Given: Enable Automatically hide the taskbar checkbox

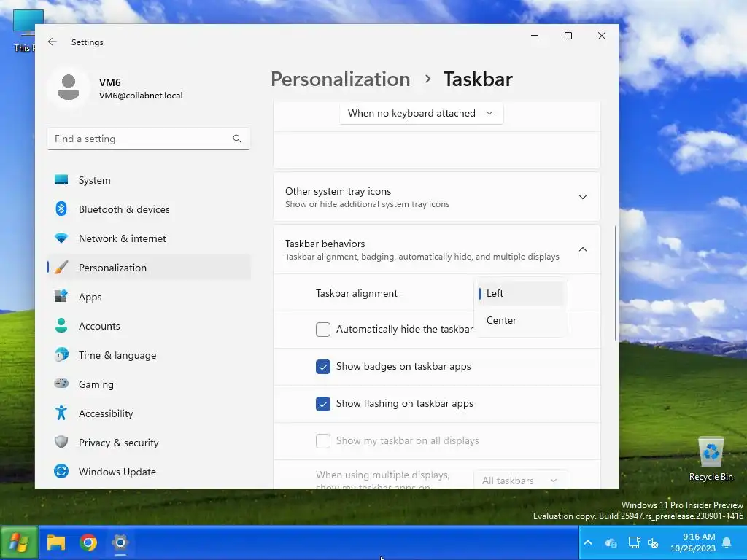Looking at the screenshot, I should click(323, 329).
